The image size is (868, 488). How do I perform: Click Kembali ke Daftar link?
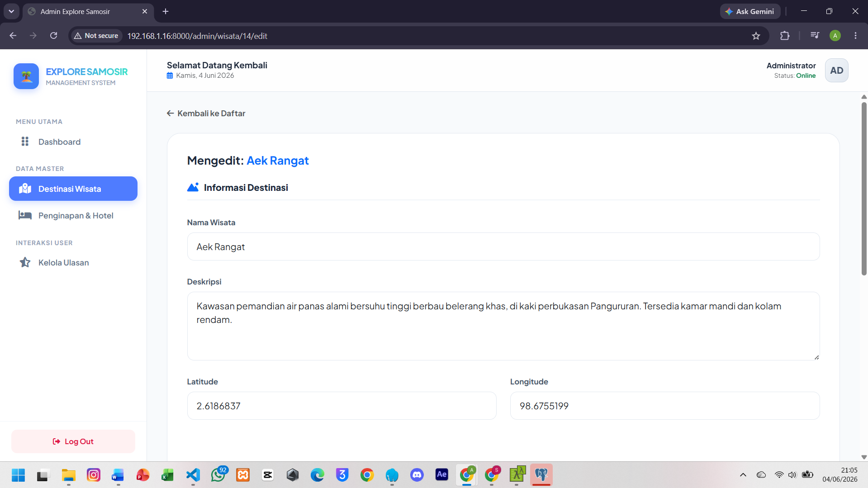click(x=206, y=113)
